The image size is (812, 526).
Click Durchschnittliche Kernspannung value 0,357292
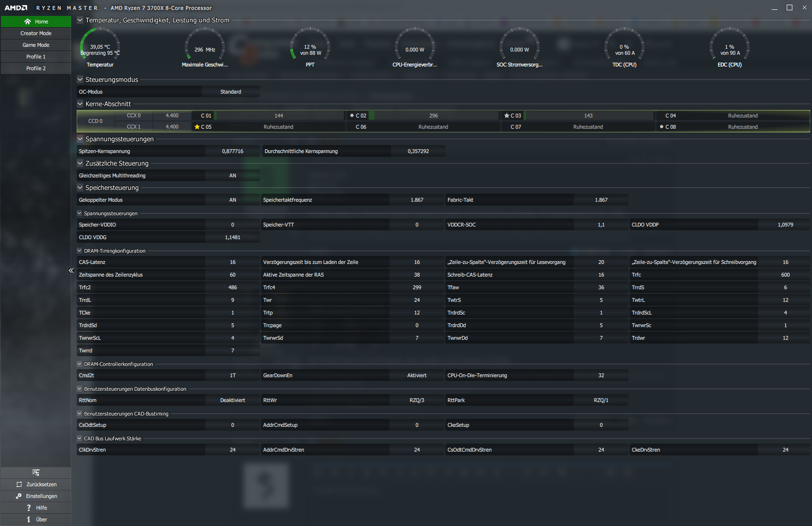pyautogui.click(x=418, y=151)
